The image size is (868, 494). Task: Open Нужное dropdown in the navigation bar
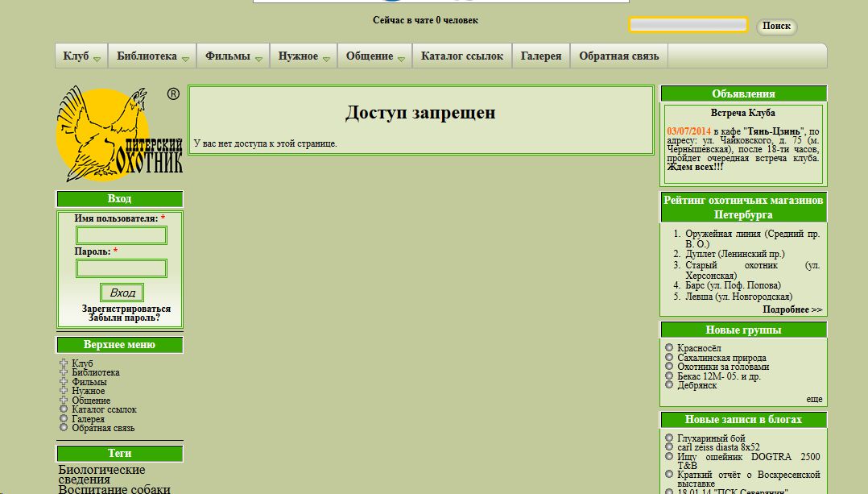[304, 56]
